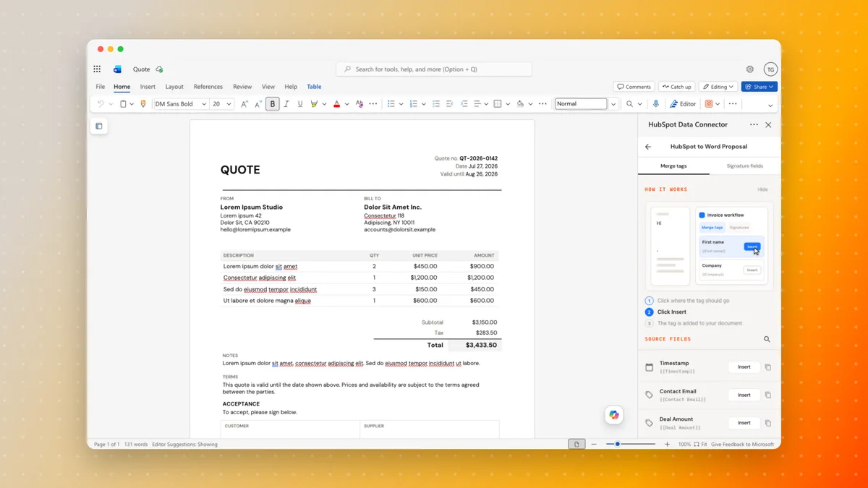The image size is (868, 488).
Task: Open more font options ellipsis
Action: click(373, 104)
